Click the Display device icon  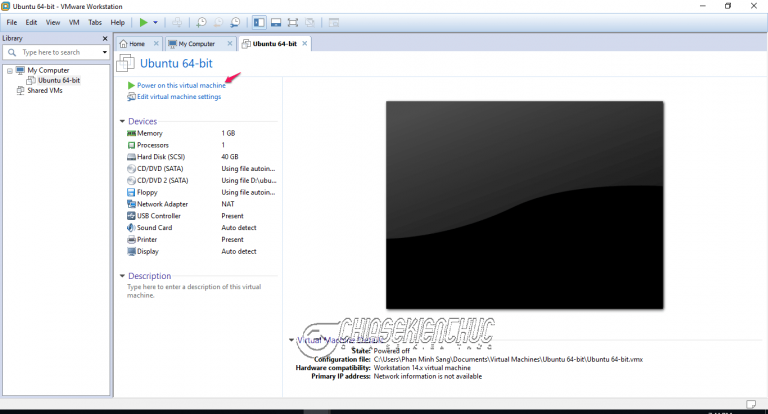[131, 251]
